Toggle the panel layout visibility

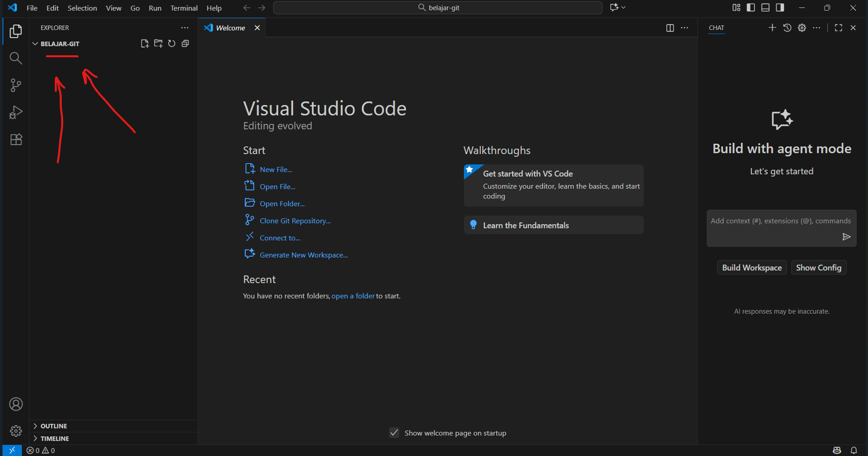[x=765, y=7]
